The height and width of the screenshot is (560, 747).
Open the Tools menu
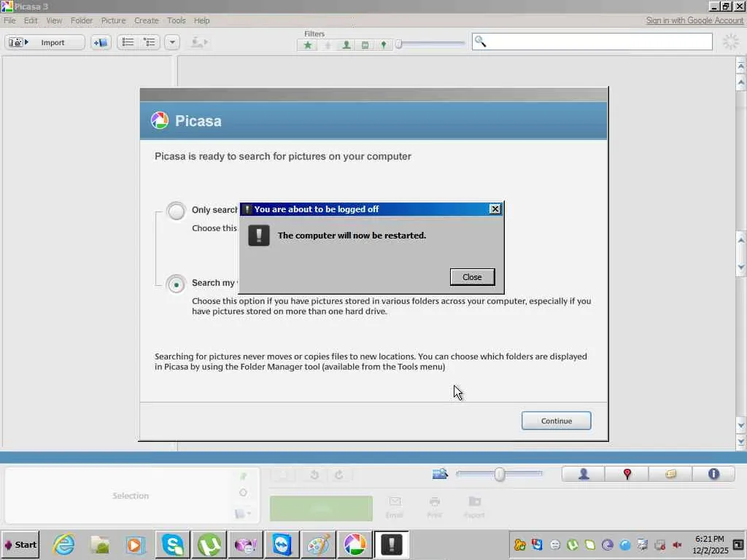pyautogui.click(x=177, y=20)
